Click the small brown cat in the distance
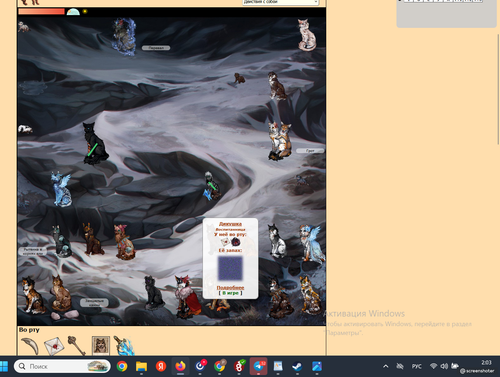500x377 pixels. 239,78
